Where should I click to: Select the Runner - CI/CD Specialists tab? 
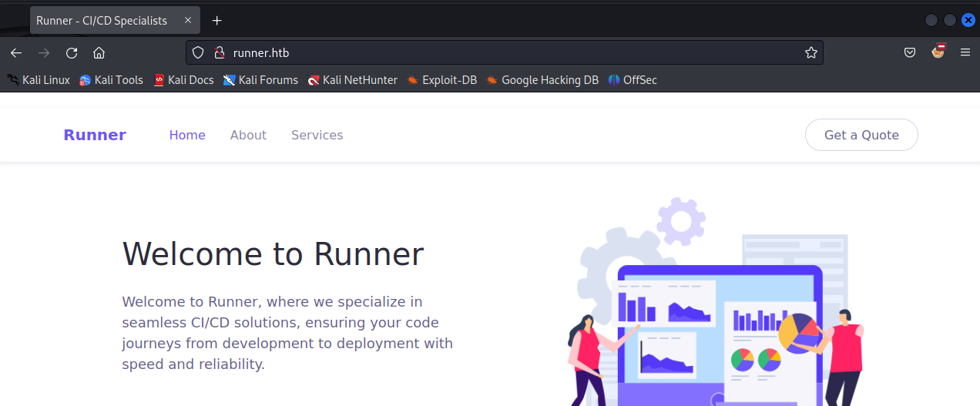[x=116, y=21]
